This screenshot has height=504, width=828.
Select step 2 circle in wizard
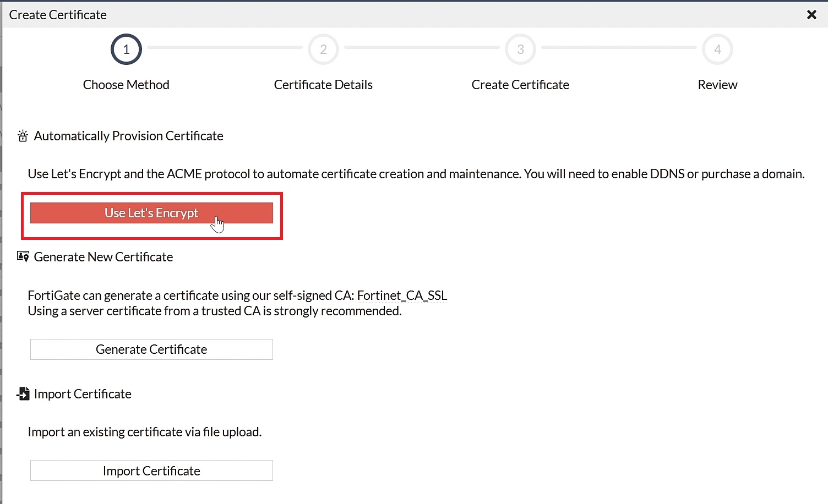[x=323, y=50]
